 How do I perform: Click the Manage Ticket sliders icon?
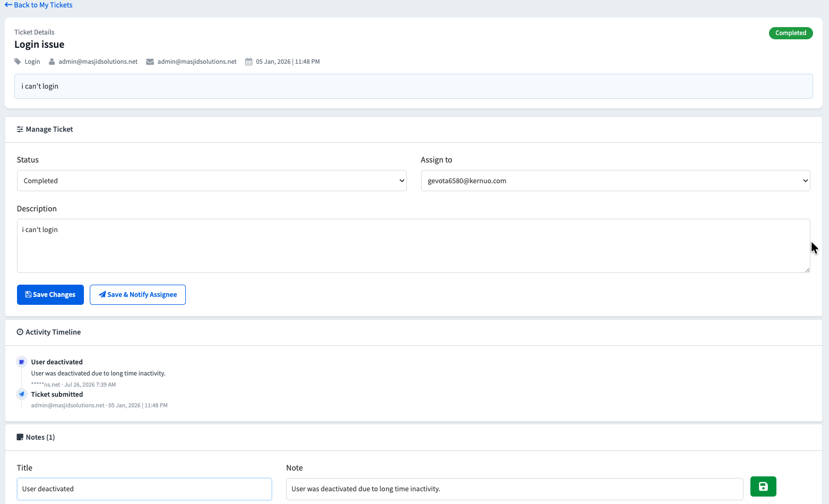pyautogui.click(x=20, y=129)
